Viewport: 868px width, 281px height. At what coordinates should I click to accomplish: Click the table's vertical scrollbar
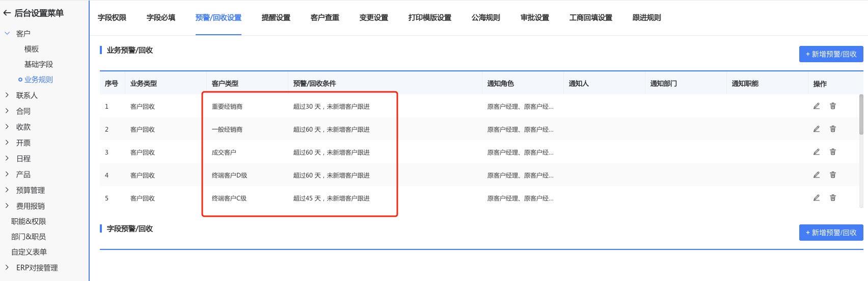[x=861, y=114]
